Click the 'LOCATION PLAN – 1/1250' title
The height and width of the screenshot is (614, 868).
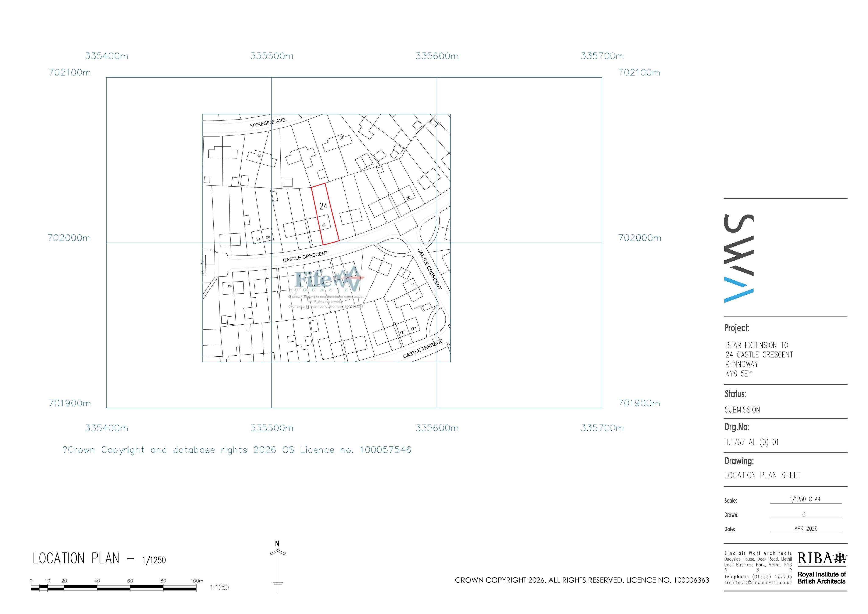99,559
